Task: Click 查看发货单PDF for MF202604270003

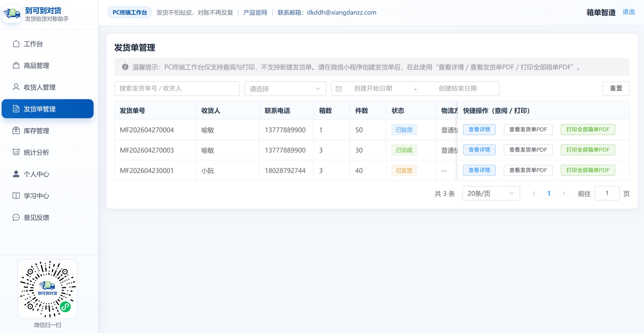Action: (528, 150)
